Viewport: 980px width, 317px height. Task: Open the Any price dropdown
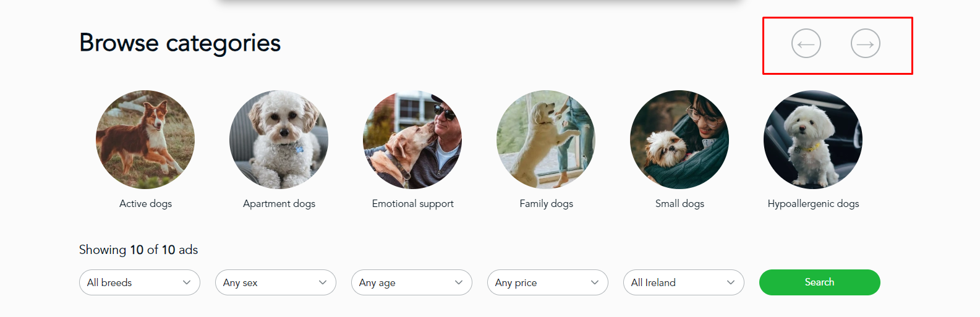pyautogui.click(x=548, y=282)
